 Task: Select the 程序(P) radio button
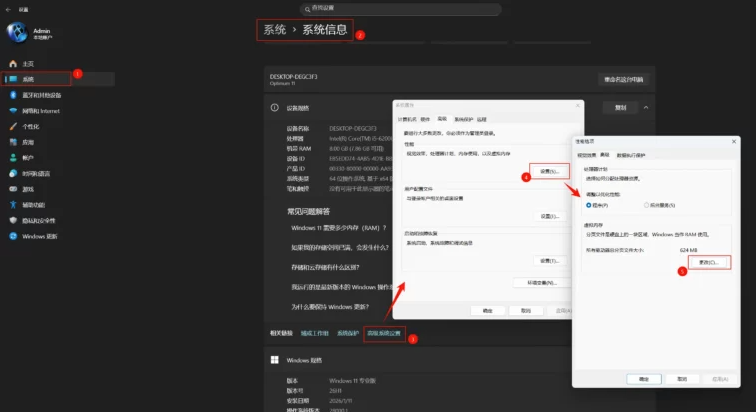(x=590, y=204)
